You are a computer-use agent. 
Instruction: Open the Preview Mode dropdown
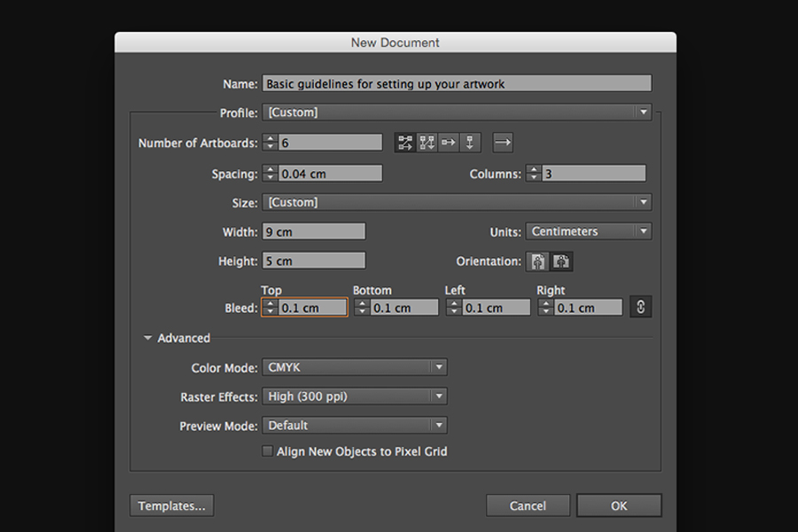pos(437,425)
